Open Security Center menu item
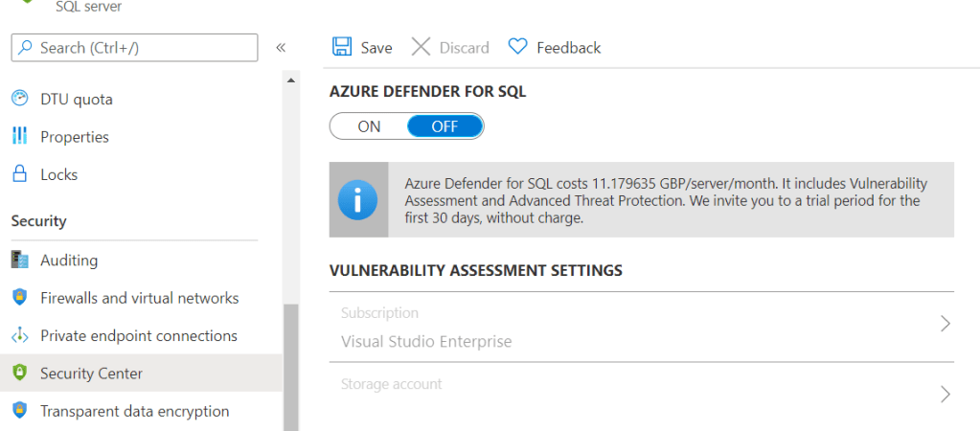Viewport: 980px width, 431px height. click(x=91, y=374)
